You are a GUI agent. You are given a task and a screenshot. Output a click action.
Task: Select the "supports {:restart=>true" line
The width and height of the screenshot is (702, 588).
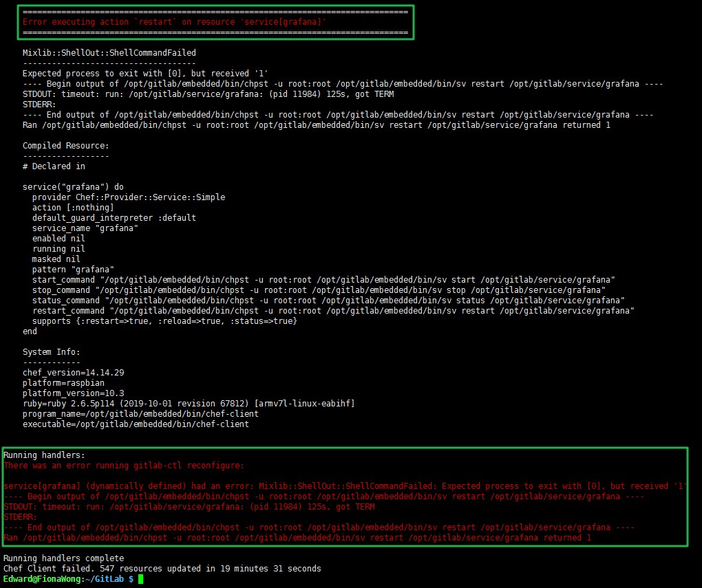pyautogui.click(x=164, y=321)
